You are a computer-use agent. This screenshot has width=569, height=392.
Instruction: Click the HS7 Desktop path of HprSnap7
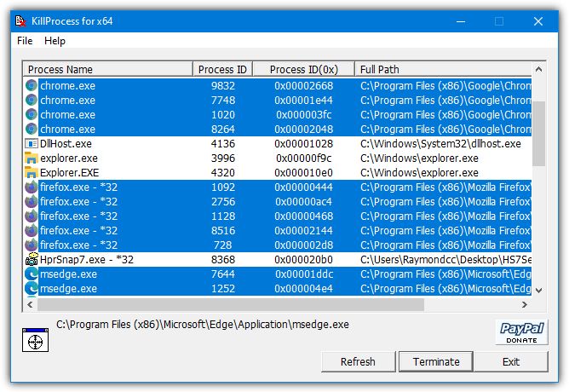pyautogui.click(x=446, y=260)
